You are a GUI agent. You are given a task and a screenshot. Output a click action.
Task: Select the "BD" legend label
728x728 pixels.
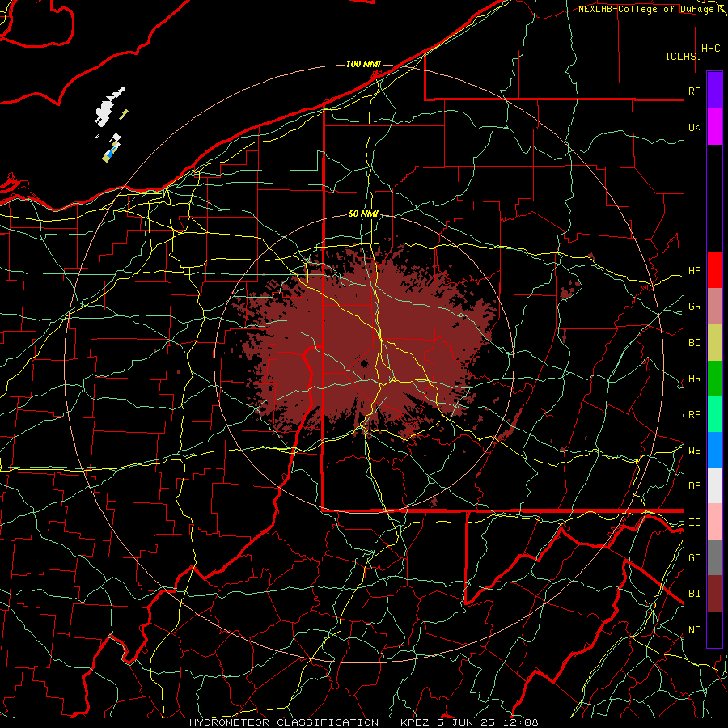click(x=695, y=343)
